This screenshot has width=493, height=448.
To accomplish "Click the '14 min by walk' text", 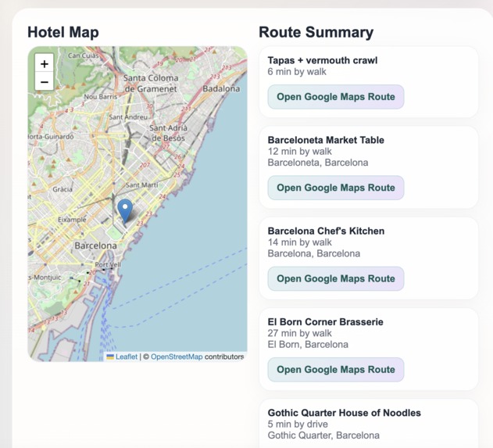I will pos(300,242).
